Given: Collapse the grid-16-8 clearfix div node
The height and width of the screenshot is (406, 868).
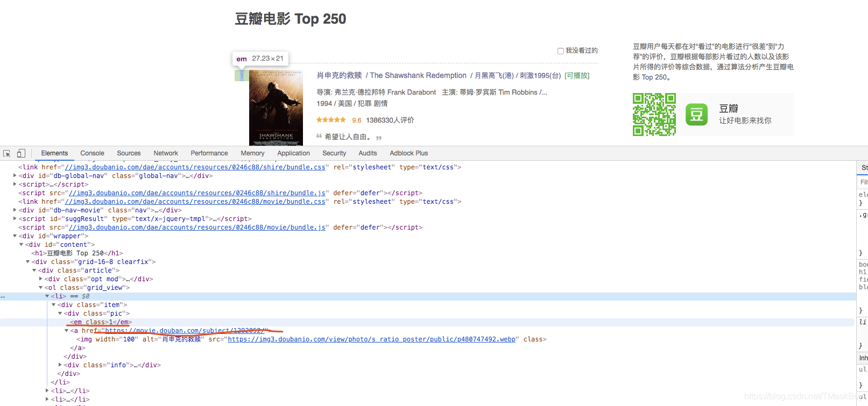Looking at the screenshot, I should click(x=28, y=261).
